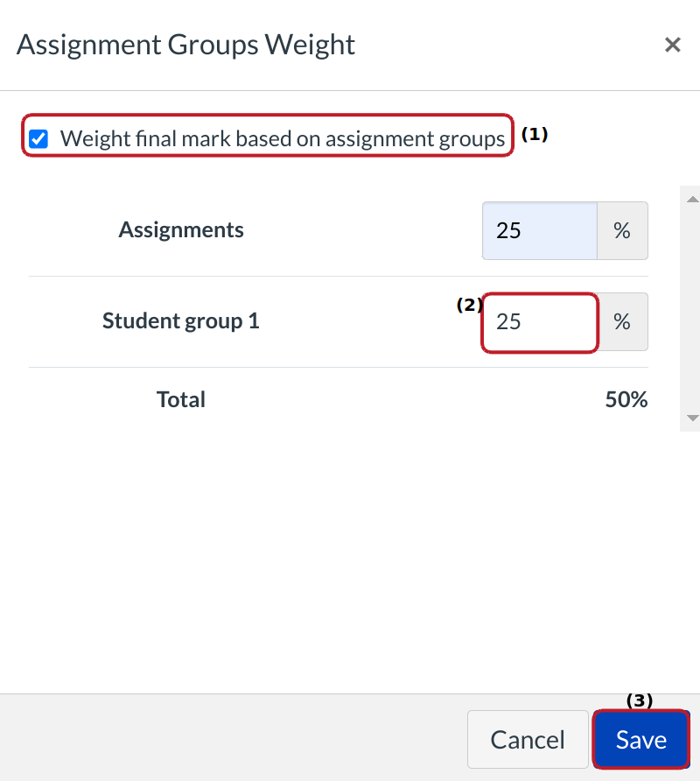Click the 'Weight final mark based on assignment groups' label text
The height and width of the screenshot is (781, 700).
282,138
